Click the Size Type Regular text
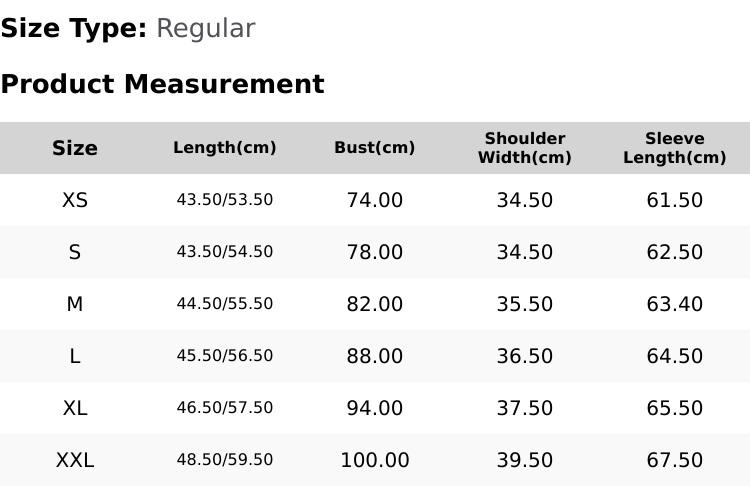 (128, 29)
